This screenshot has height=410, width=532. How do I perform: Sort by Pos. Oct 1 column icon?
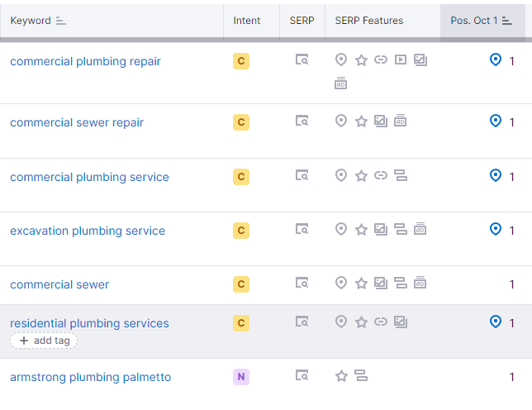tap(507, 21)
